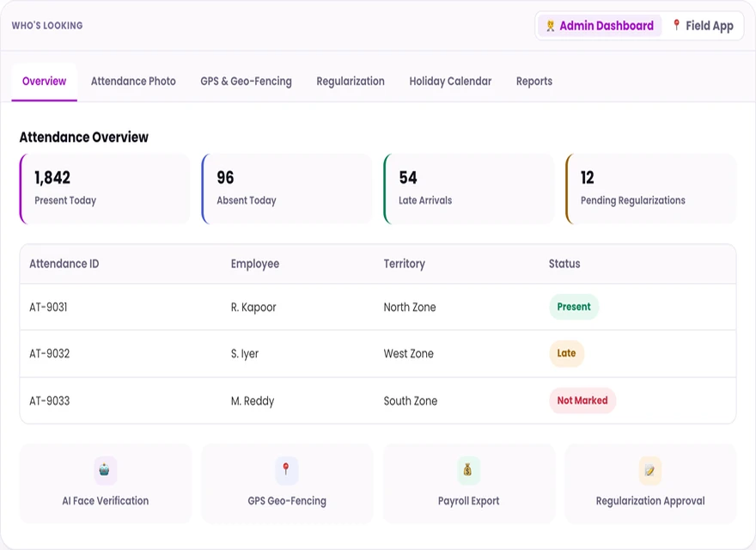Go to the Regularization tab

(351, 81)
